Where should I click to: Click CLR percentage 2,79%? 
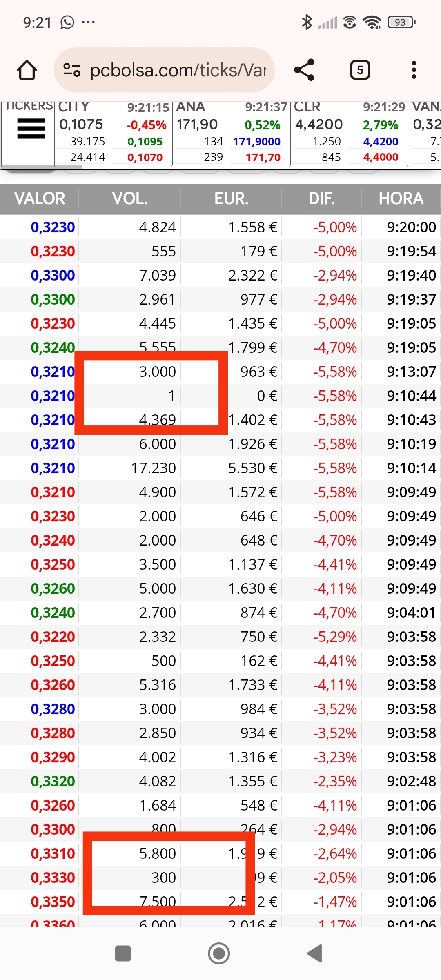click(380, 125)
